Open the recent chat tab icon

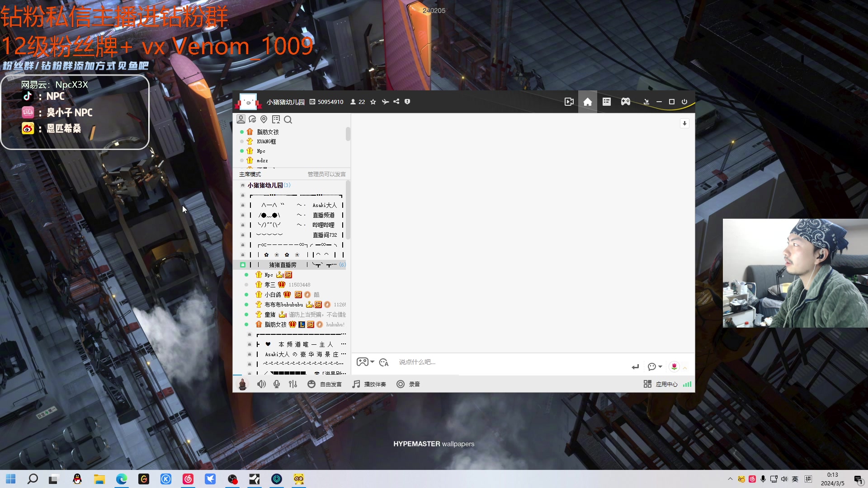click(252, 119)
